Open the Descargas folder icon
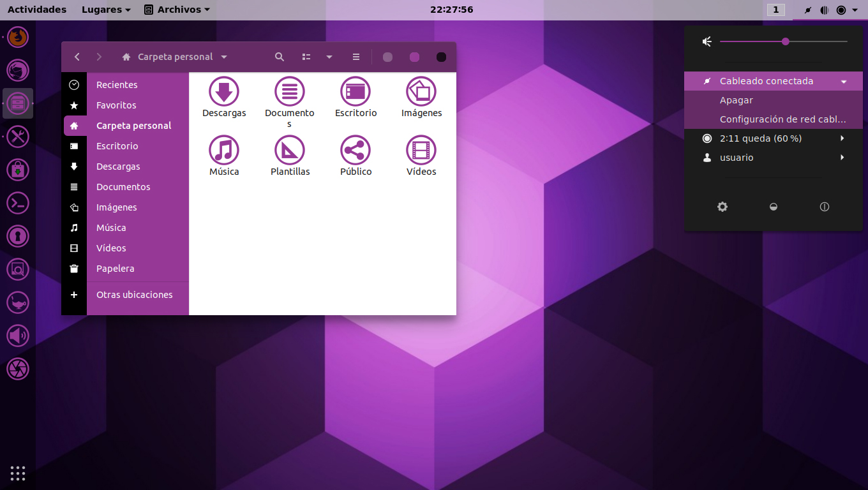 pyautogui.click(x=224, y=92)
